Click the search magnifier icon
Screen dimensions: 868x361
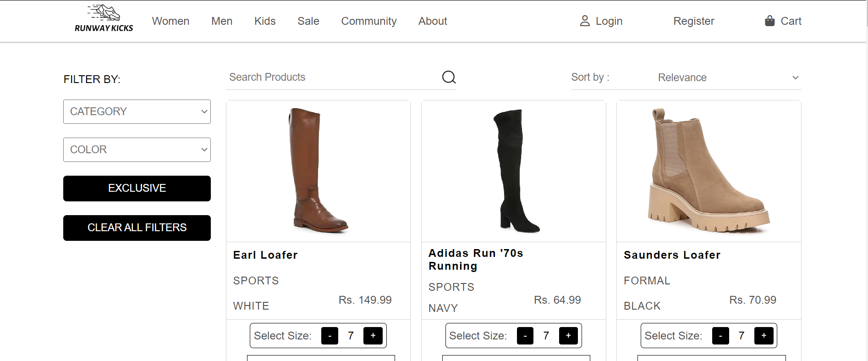[x=448, y=77]
